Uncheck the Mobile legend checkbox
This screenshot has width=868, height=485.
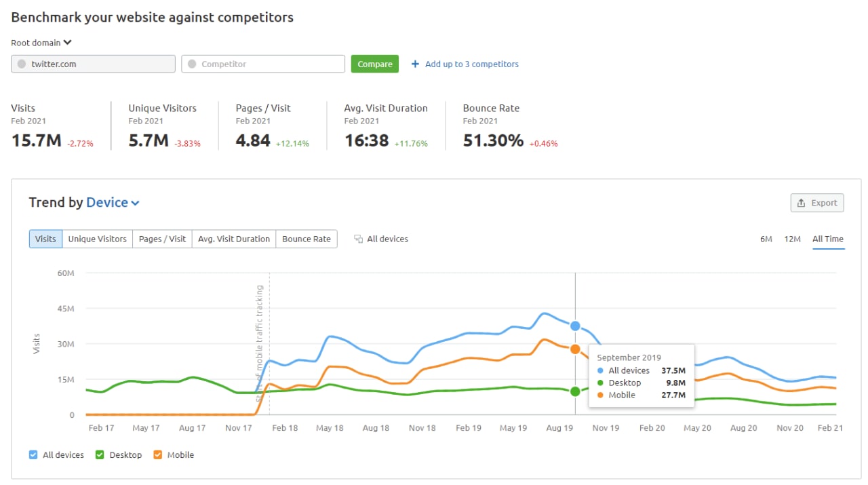coord(157,455)
